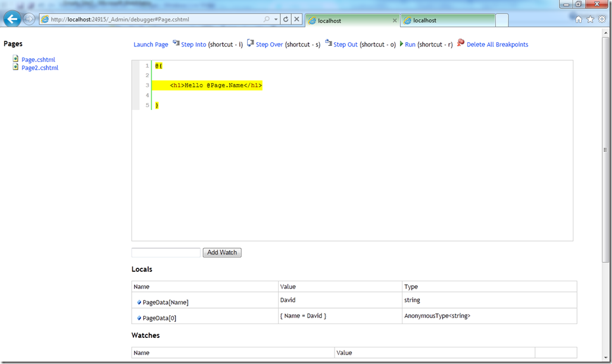Click the AnonymousType<string> type cell
Image resolution: width=612 pixels, height=364 pixels.
(x=489, y=316)
